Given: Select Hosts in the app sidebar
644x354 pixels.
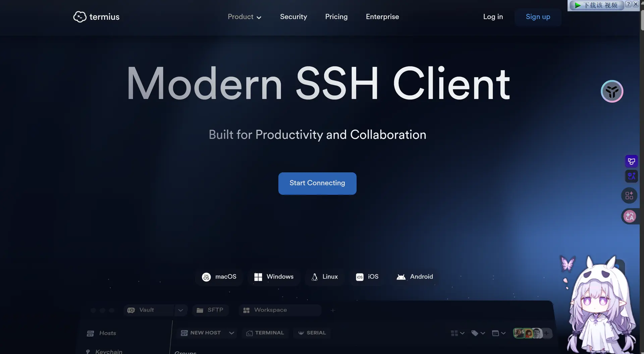Looking at the screenshot, I should click(101, 334).
